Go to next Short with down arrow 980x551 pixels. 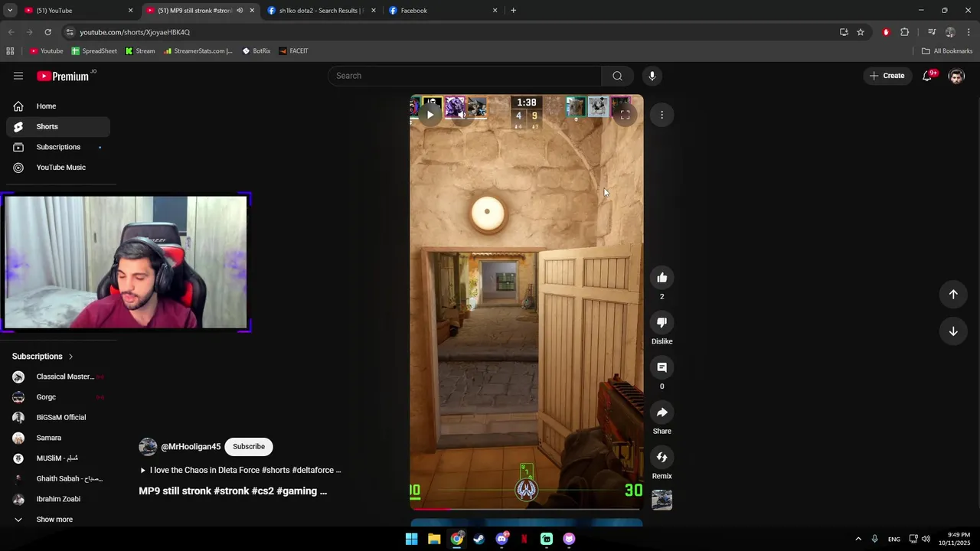953,331
